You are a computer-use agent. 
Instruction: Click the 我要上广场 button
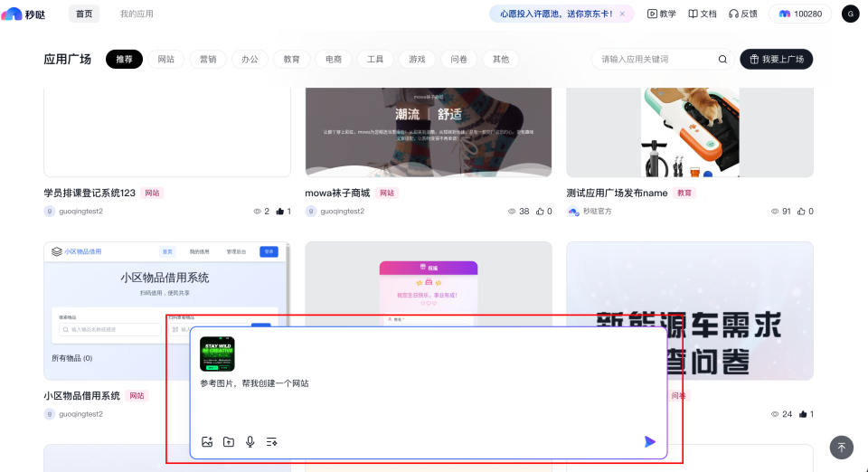pyautogui.click(x=776, y=59)
